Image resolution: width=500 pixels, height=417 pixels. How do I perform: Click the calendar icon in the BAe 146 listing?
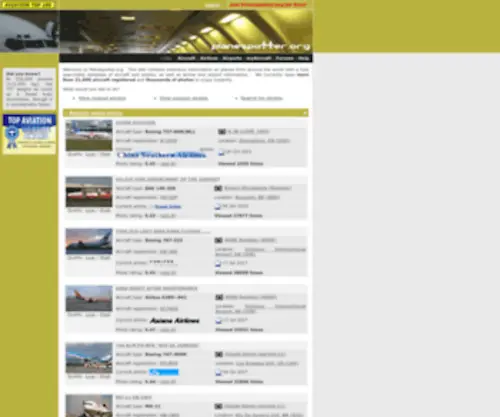(x=218, y=207)
